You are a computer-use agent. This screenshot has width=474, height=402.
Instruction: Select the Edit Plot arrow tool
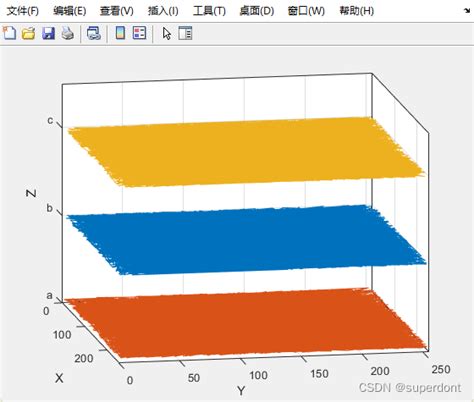coord(167,33)
